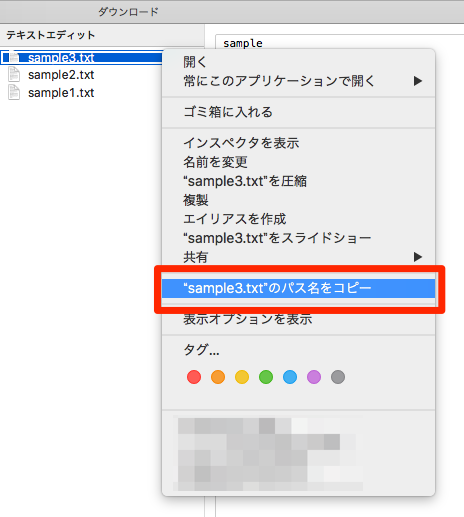Viewport: 464px width, 517px height.
Task: Apply the orange tag color
Action: (218, 377)
